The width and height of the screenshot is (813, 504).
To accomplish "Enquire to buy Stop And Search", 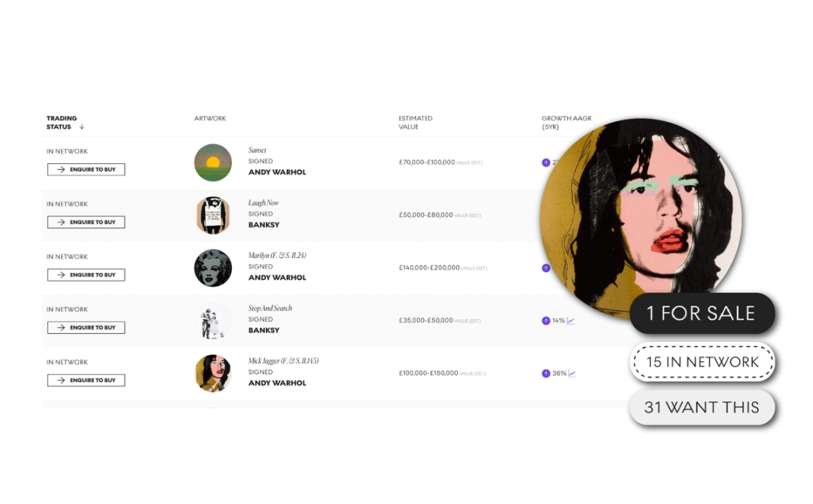I will point(86,328).
